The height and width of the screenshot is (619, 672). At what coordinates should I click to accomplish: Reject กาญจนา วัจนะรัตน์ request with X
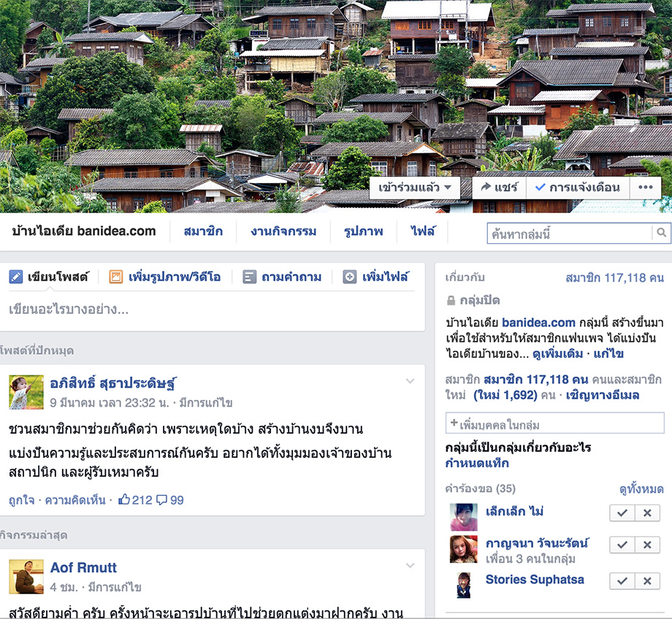(647, 545)
